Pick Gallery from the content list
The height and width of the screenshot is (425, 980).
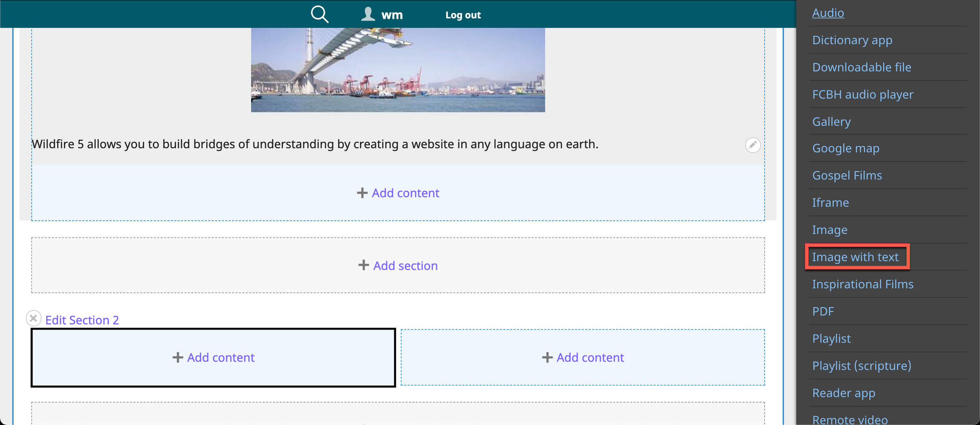tap(831, 122)
